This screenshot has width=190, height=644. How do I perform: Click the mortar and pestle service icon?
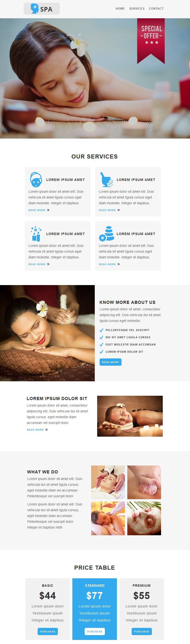click(x=106, y=179)
